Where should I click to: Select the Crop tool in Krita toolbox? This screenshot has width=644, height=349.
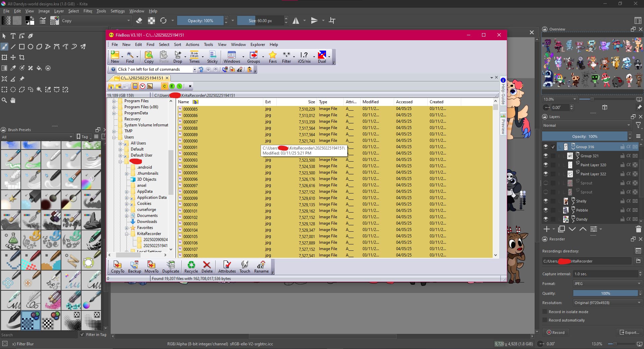click(22, 57)
